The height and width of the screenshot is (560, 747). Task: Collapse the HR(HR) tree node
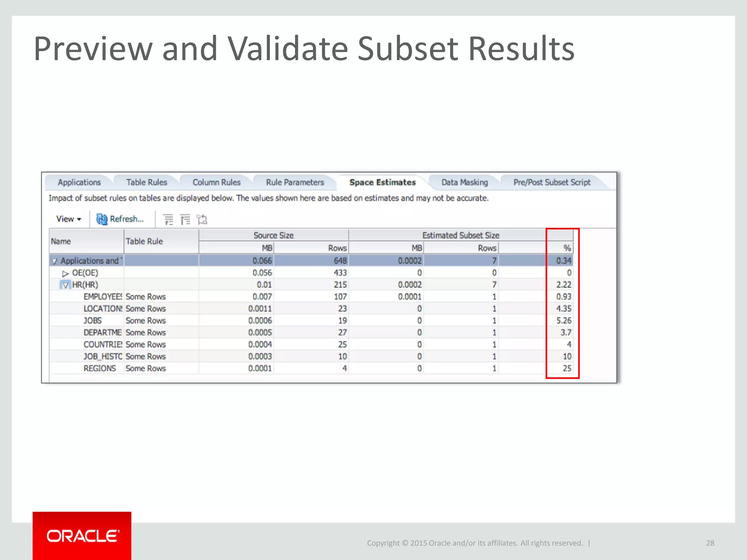coord(65,285)
